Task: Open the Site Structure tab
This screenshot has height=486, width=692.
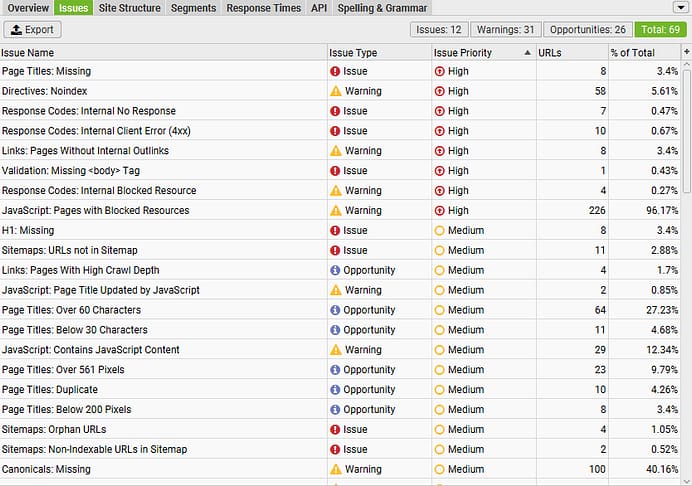Action: pos(129,8)
